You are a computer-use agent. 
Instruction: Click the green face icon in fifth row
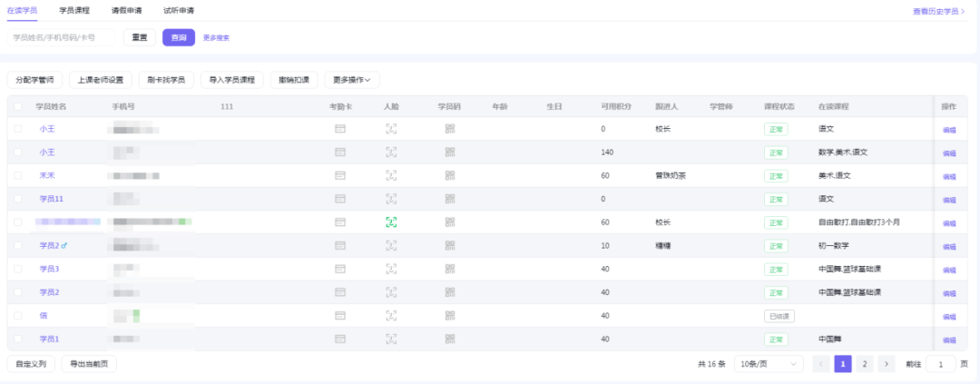391,222
